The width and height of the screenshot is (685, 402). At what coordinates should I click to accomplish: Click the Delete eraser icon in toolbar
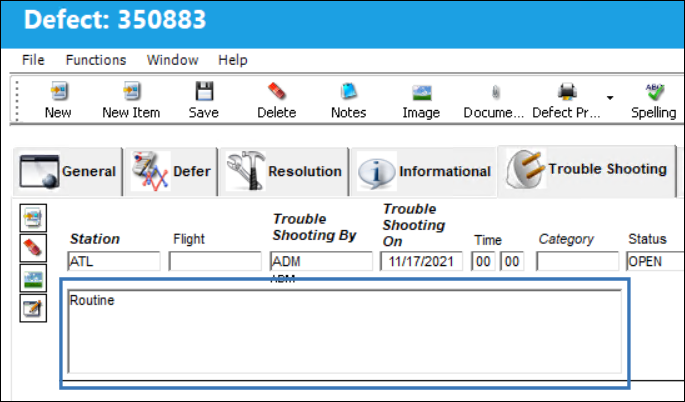pos(277,92)
